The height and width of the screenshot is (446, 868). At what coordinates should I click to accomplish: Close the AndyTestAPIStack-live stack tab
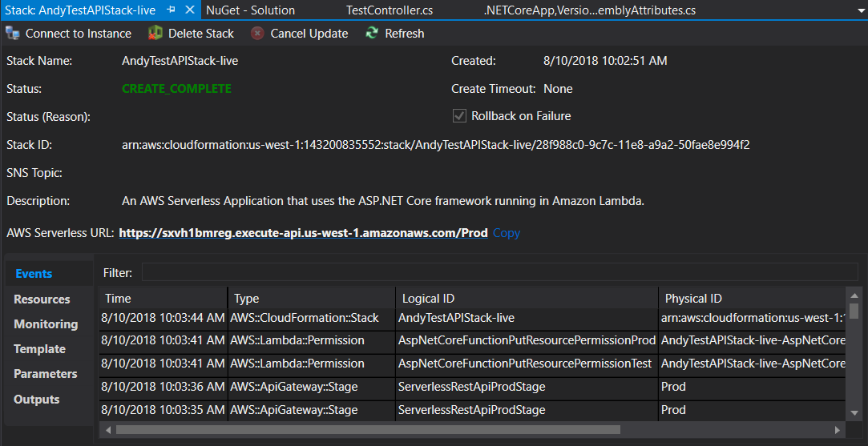tap(189, 10)
